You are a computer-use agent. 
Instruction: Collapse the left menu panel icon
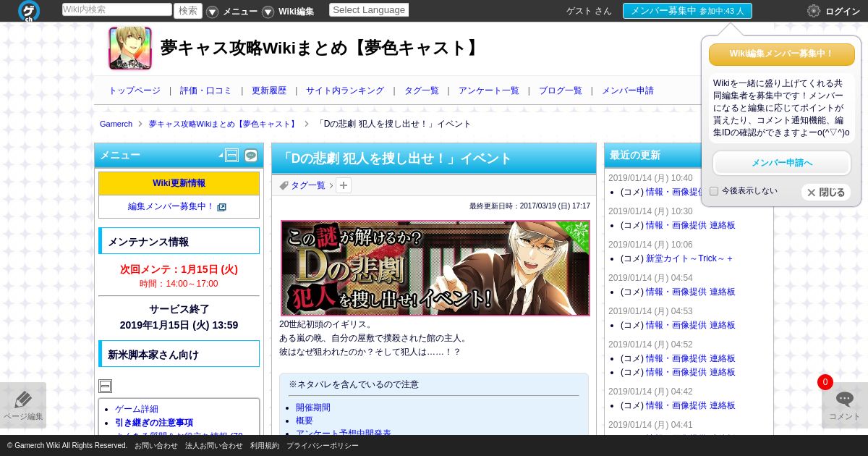coord(231,155)
